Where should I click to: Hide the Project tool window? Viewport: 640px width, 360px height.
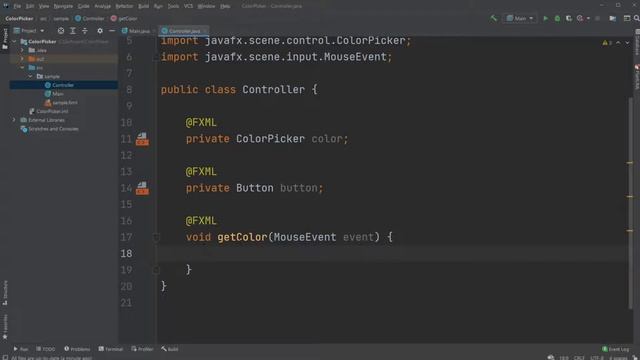click(x=112, y=31)
